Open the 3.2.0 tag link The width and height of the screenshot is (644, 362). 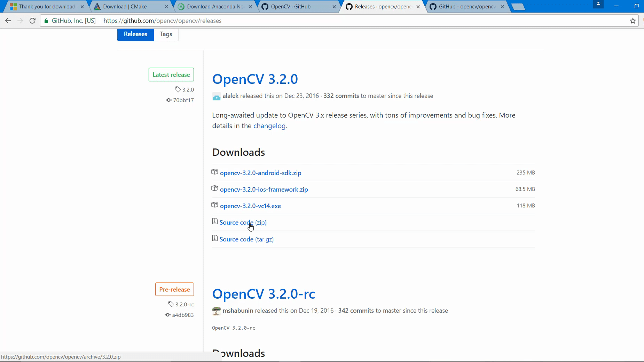pyautogui.click(x=188, y=90)
